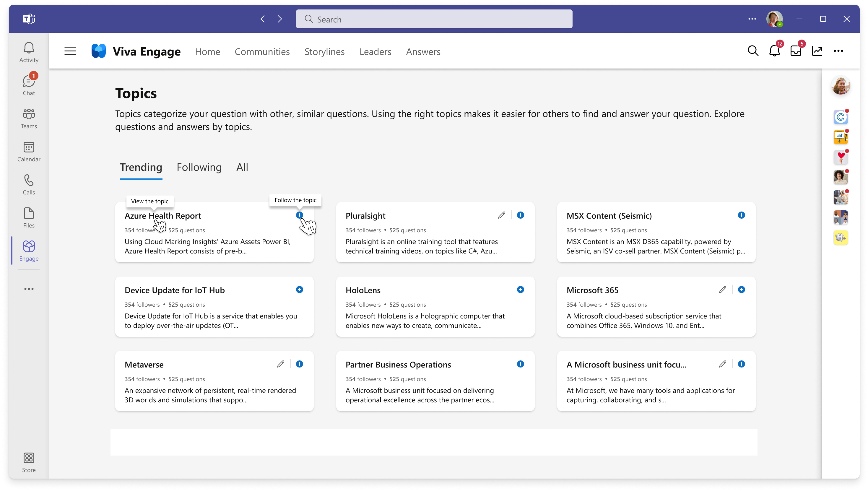Switch to the All tab

pos(242,167)
